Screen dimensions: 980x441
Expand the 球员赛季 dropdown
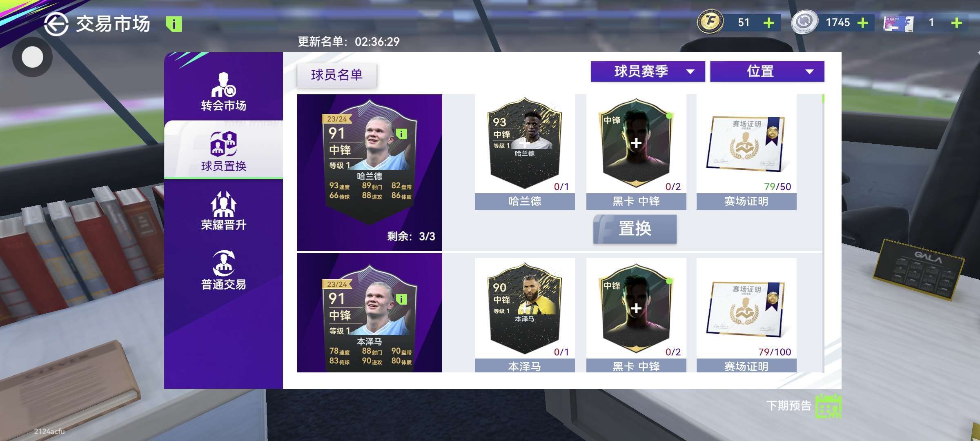648,71
